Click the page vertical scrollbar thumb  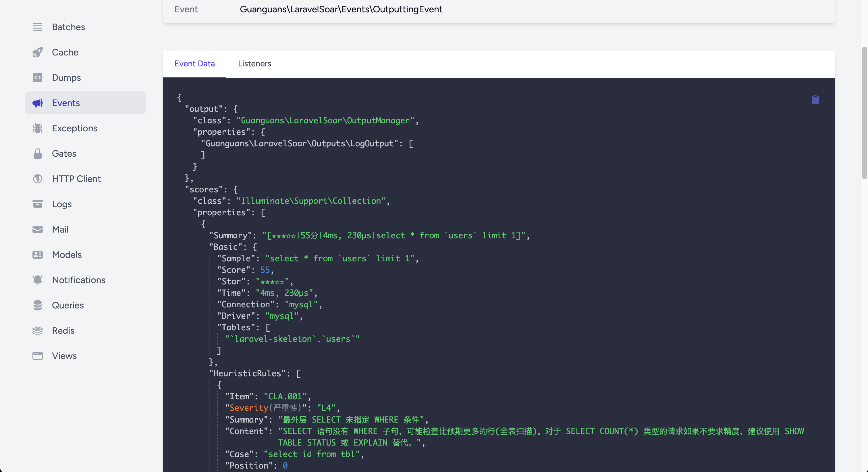click(x=864, y=113)
